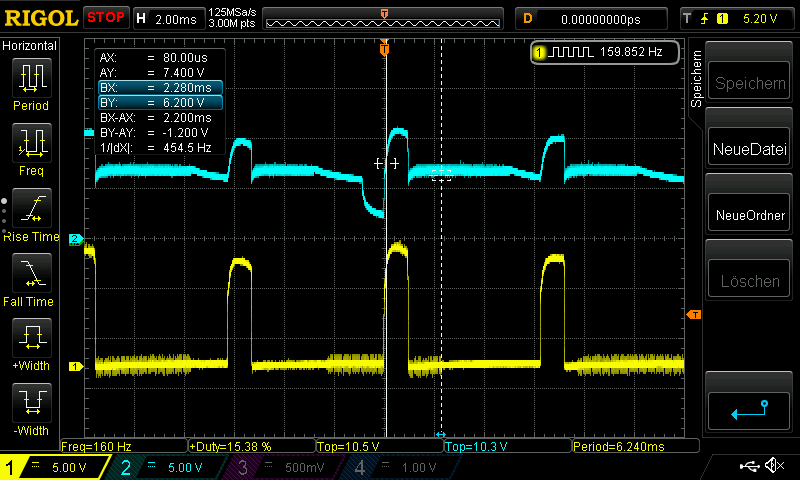
Task: Select the Period measurement icon
Action: pos(32,78)
